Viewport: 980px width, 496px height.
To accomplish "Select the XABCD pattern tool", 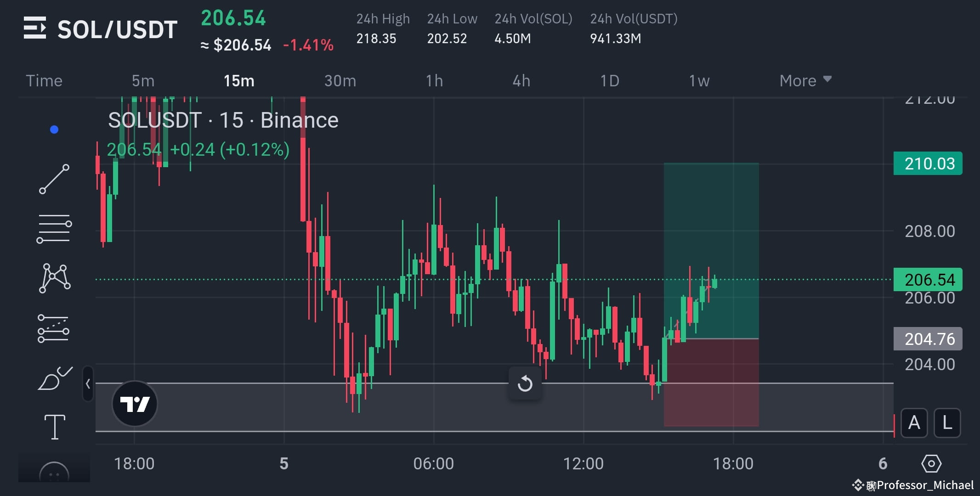I will tap(54, 277).
